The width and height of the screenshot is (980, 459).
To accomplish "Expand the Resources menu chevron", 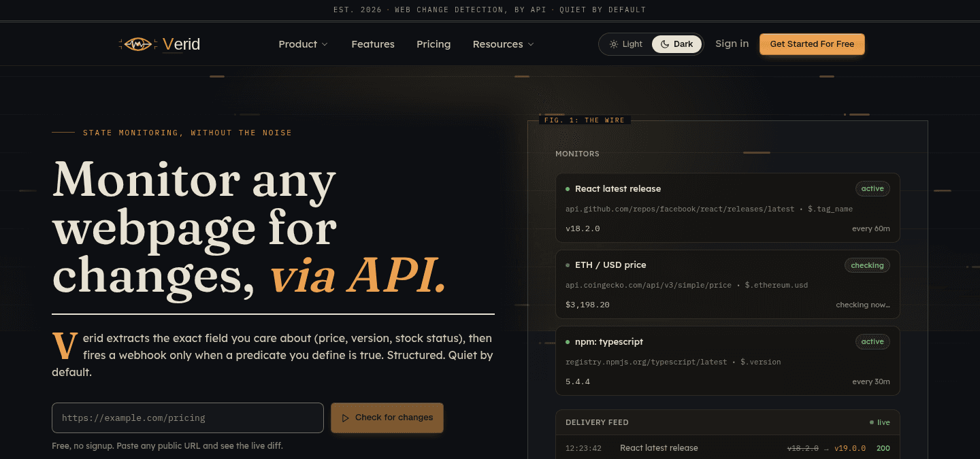I will tap(531, 44).
